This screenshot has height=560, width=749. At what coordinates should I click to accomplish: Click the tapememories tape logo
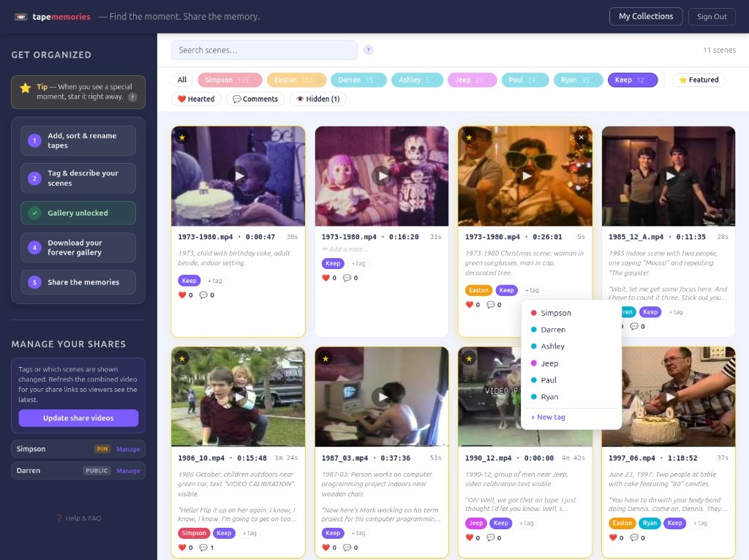22,15
